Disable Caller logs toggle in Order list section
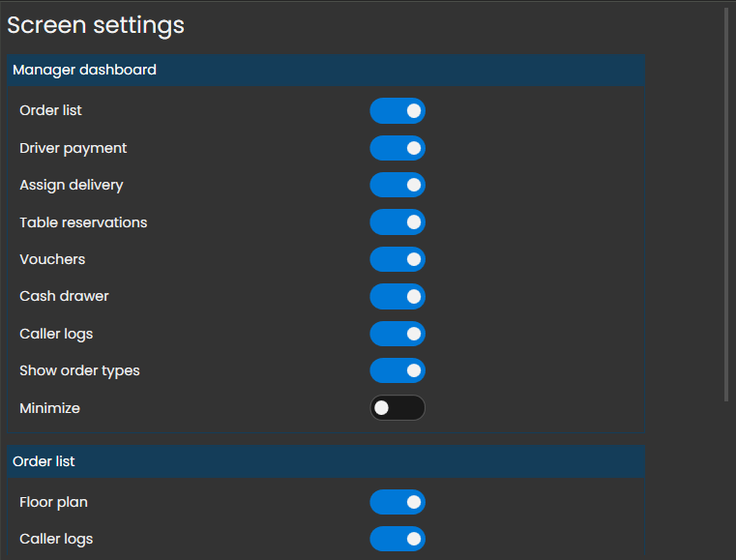The height and width of the screenshot is (560, 736). tap(397, 539)
